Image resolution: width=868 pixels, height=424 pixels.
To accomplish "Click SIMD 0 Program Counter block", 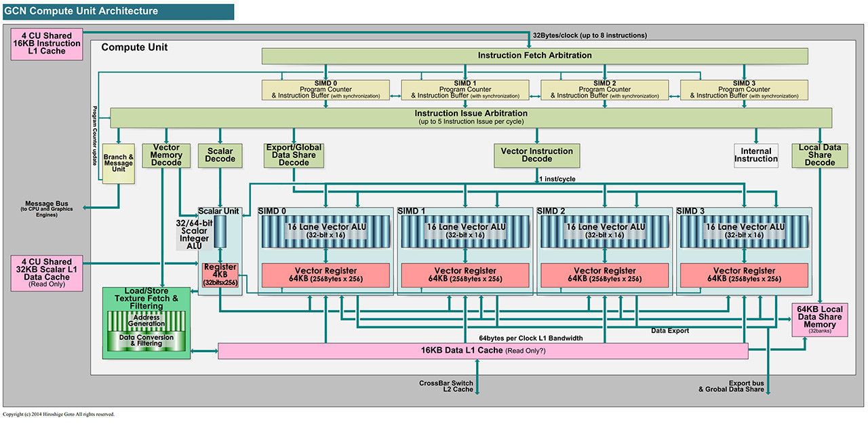I will [325, 90].
